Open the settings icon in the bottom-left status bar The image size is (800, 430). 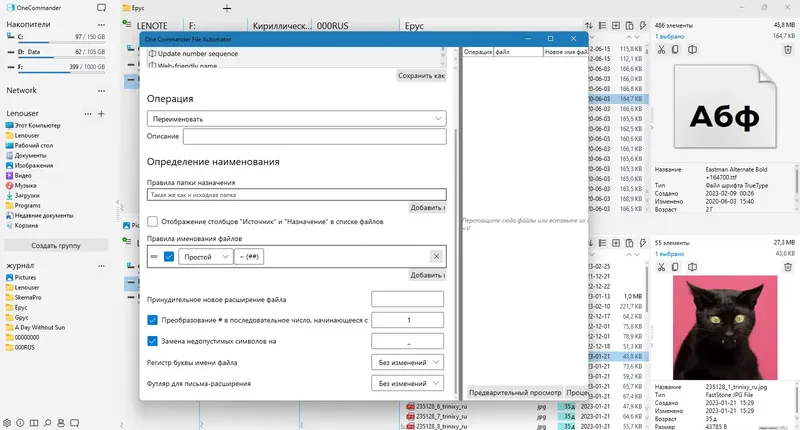point(7,423)
